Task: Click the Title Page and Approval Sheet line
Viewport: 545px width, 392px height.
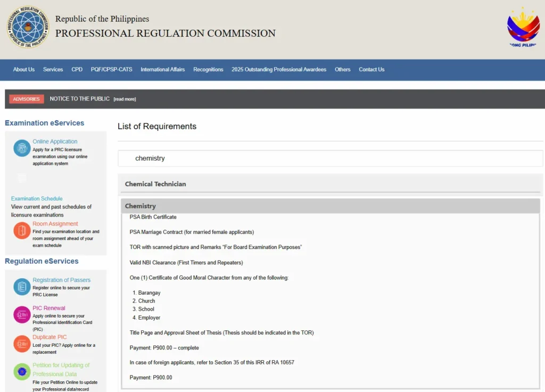Action: (222, 332)
